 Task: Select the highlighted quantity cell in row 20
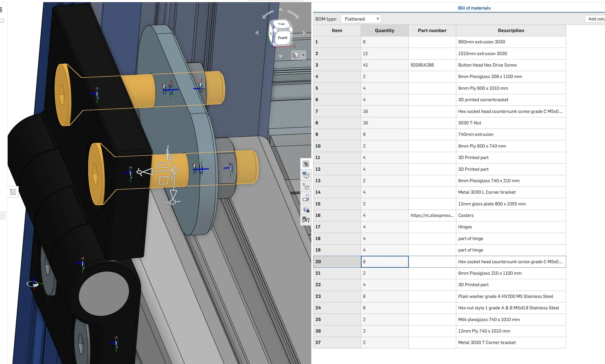(x=385, y=262)
